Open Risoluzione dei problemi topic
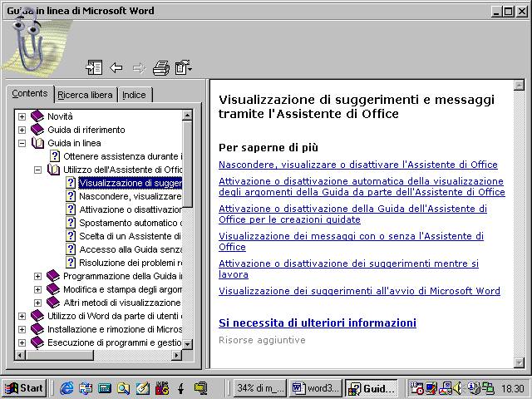The width and height of the screenshot is (532, 399). click(x=131, y=263)
